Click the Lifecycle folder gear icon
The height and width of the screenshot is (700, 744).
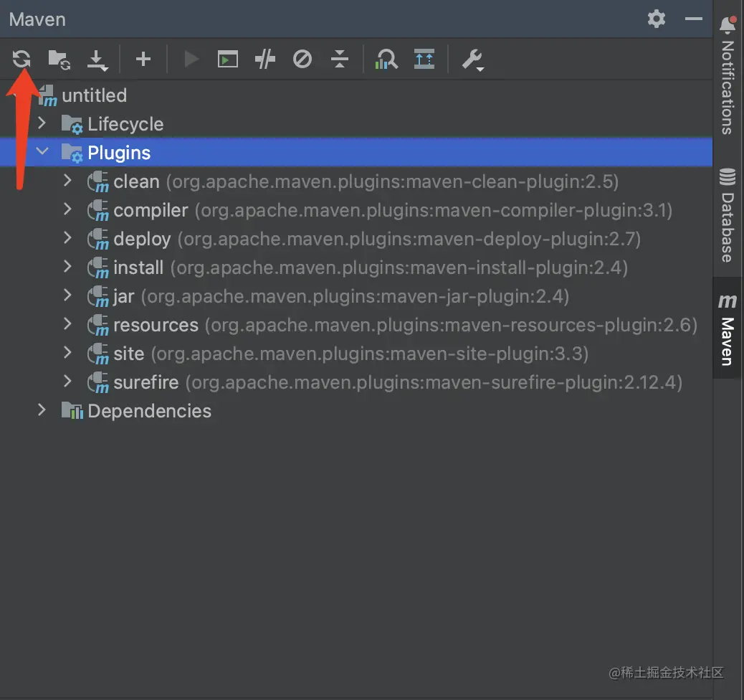(x=72, y=124)
